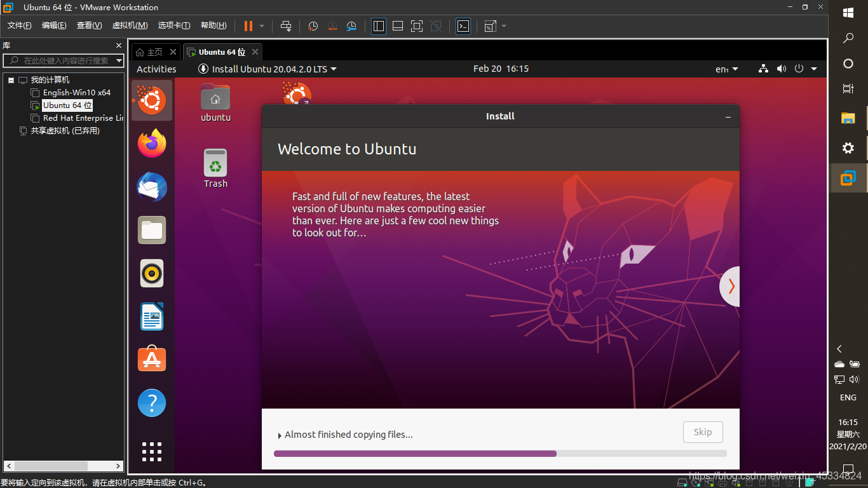Click the installer progress bar

499,453
